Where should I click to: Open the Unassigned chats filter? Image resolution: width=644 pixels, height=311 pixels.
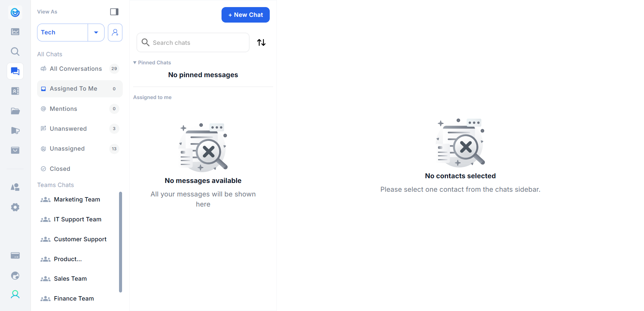tap(67, 149)
